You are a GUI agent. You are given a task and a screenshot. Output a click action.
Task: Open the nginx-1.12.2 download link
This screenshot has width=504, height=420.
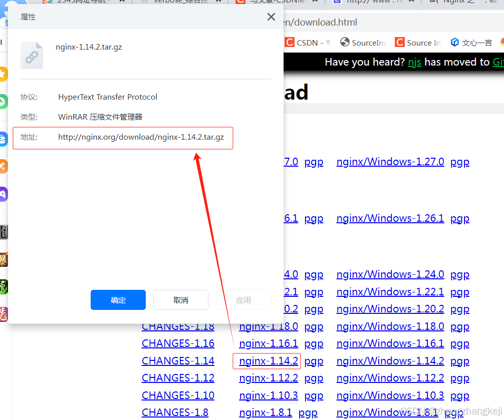point(269,378)
